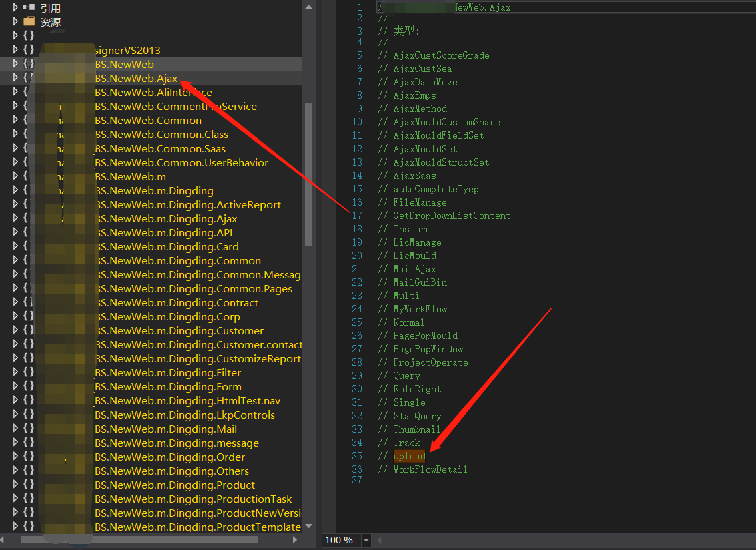Click the WorkFlowDetail comment line
This screenshot has height=550, width=756.
point(422,469)
